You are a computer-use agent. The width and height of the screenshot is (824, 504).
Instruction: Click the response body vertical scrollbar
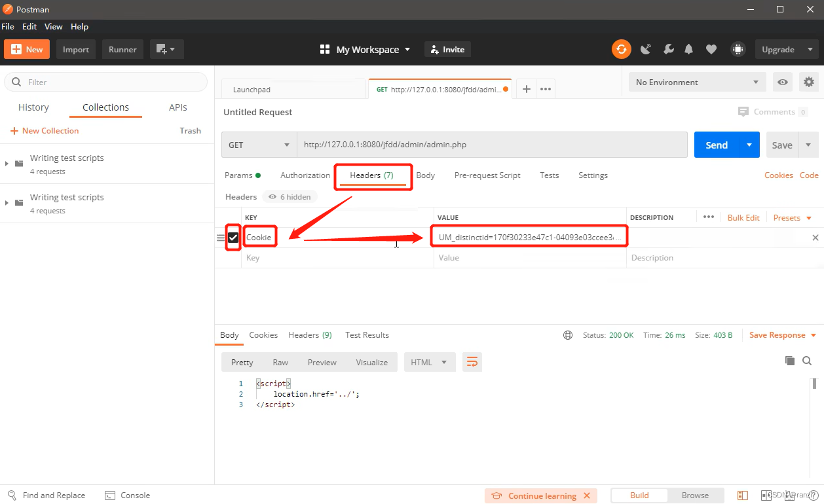(815, 384)
